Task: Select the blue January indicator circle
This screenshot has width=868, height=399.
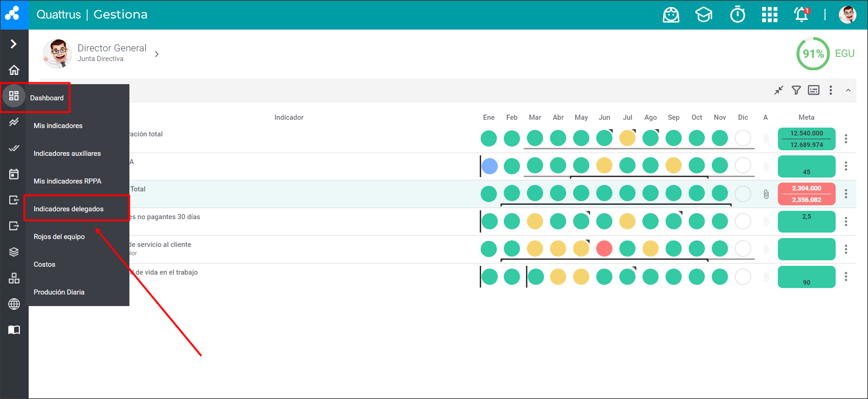Action: [489, 166]
